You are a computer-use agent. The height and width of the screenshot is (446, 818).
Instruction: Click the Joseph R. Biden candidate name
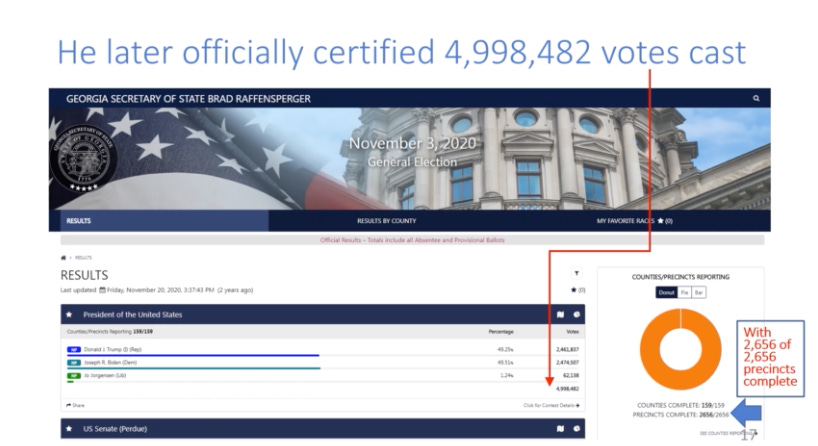pos(110,363)
